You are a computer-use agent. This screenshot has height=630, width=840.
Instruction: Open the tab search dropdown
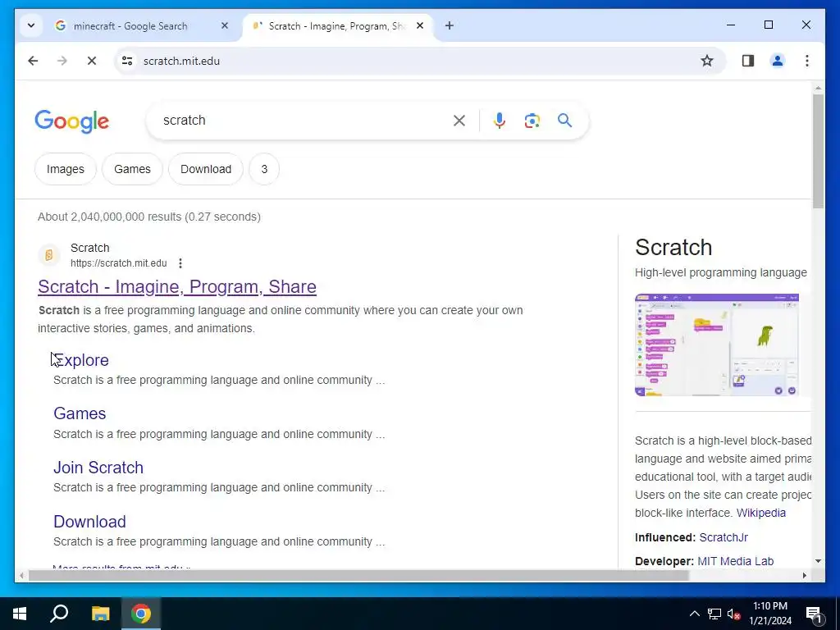(x=31, y=25)
